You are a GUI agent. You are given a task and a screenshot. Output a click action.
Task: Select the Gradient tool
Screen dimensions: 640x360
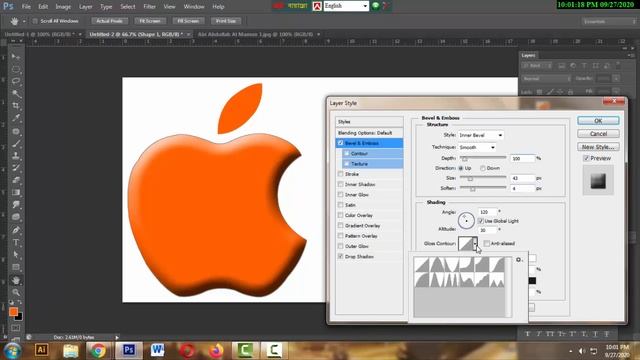pos(16,192)
